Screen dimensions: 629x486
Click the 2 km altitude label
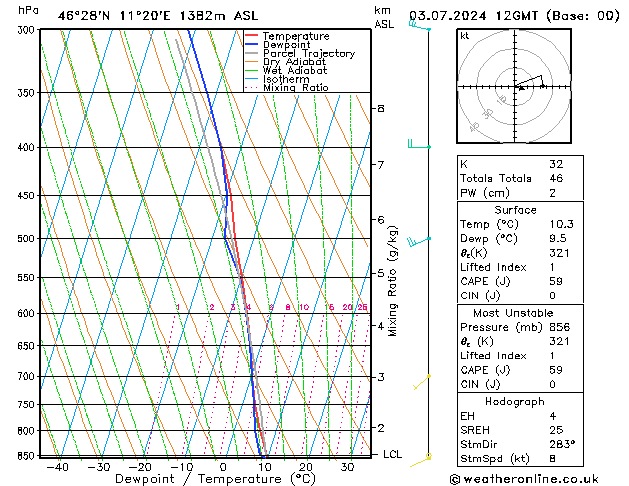click(x=380, y=428)
